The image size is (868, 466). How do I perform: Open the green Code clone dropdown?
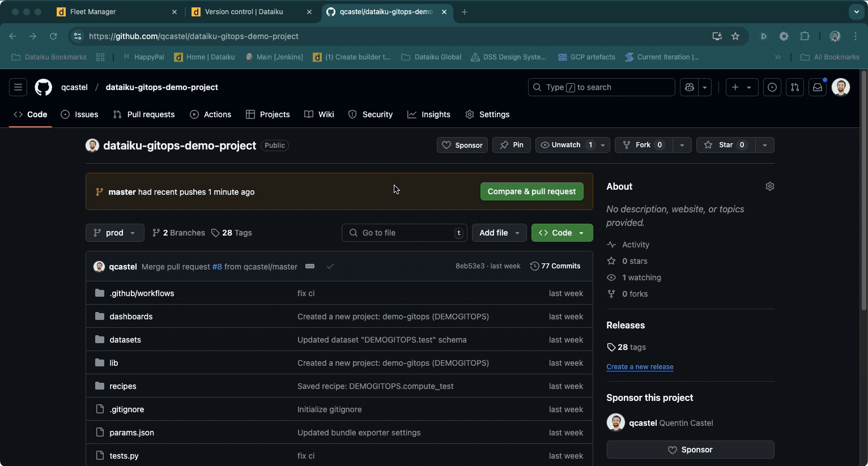click(x=562, y=233)
